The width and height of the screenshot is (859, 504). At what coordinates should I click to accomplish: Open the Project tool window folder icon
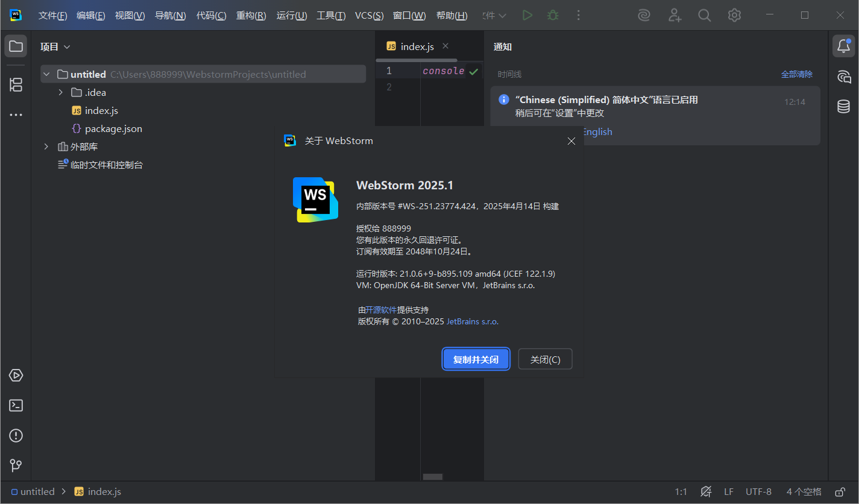tap(16, 46)
